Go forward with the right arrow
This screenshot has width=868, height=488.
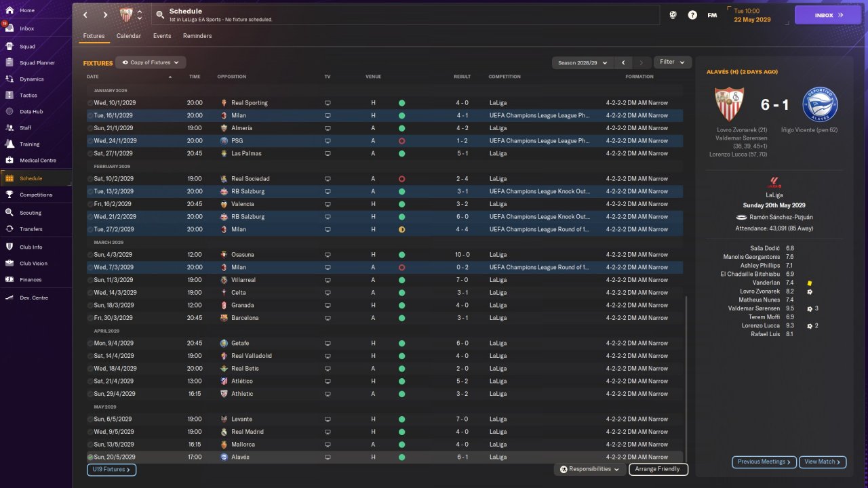(x=105, y=15)
